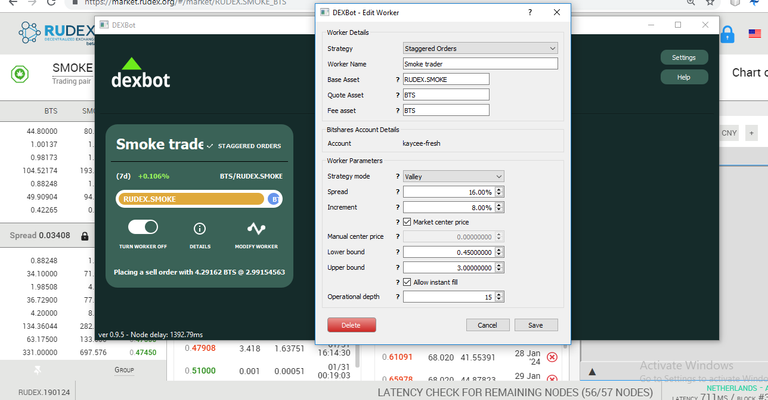
Task: Click the Modify Worker chart icon
Action: [257, 229]
